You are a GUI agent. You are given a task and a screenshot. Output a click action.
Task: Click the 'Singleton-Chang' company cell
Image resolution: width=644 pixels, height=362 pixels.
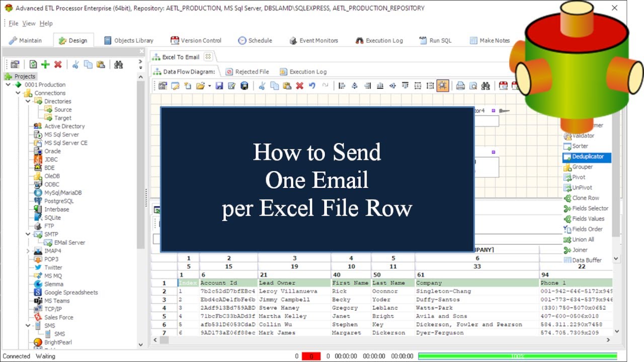tap(477, 291)
